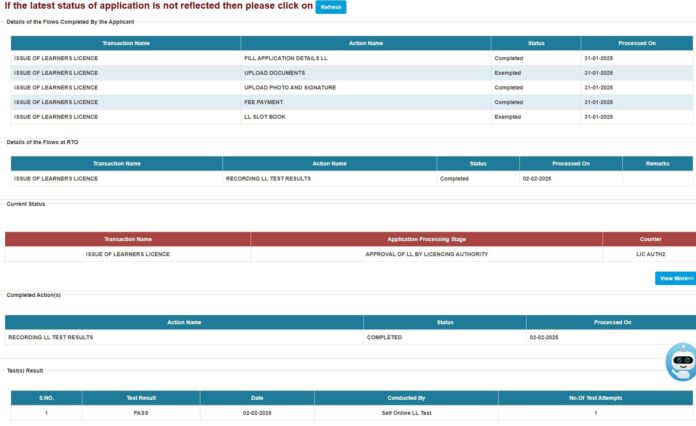Click the Test Result column header
The height and width of the screenshot is (426, 696).
coord(140,398)
